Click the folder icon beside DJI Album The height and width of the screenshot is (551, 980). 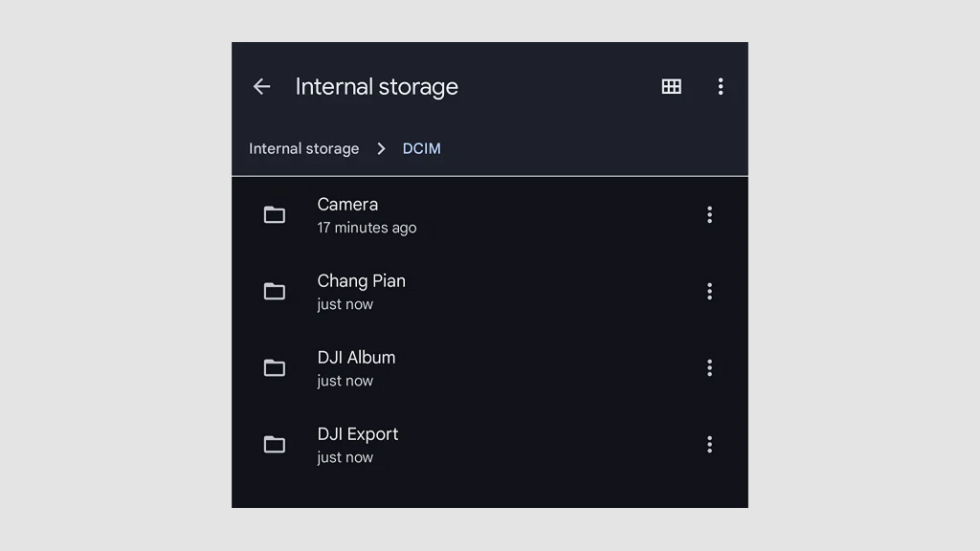point(275,367)
